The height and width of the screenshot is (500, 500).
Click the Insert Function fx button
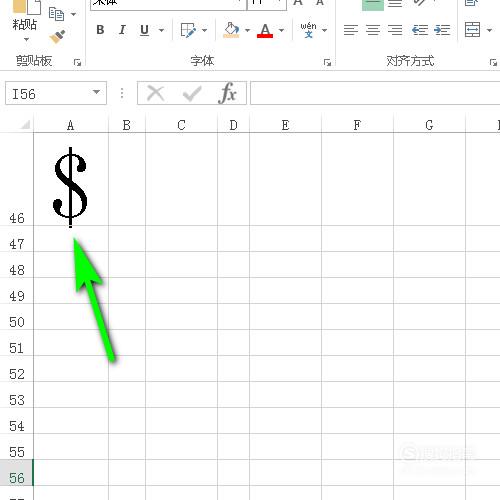tap(228, 93)
